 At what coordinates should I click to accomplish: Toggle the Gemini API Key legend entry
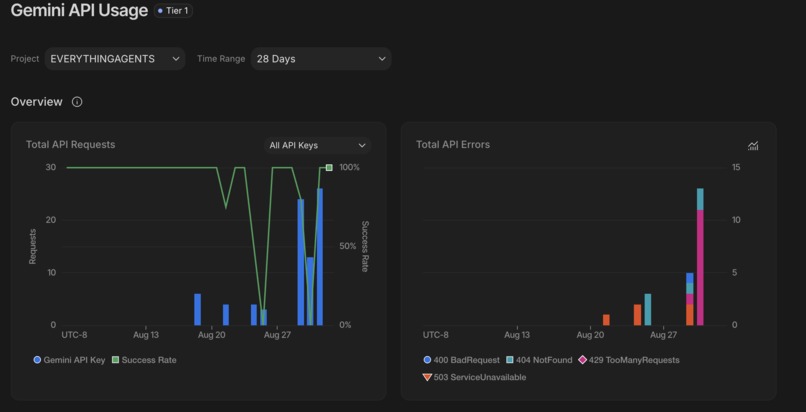click(x=69, y=360)
